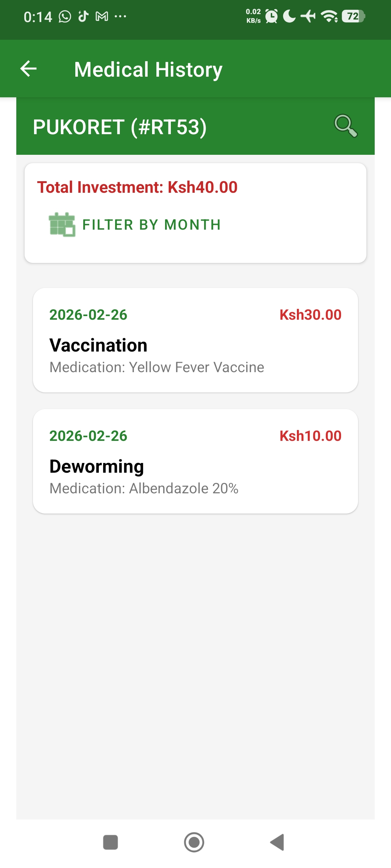Tap the Ksh30.00 vaccination cost

coord(310,315)
